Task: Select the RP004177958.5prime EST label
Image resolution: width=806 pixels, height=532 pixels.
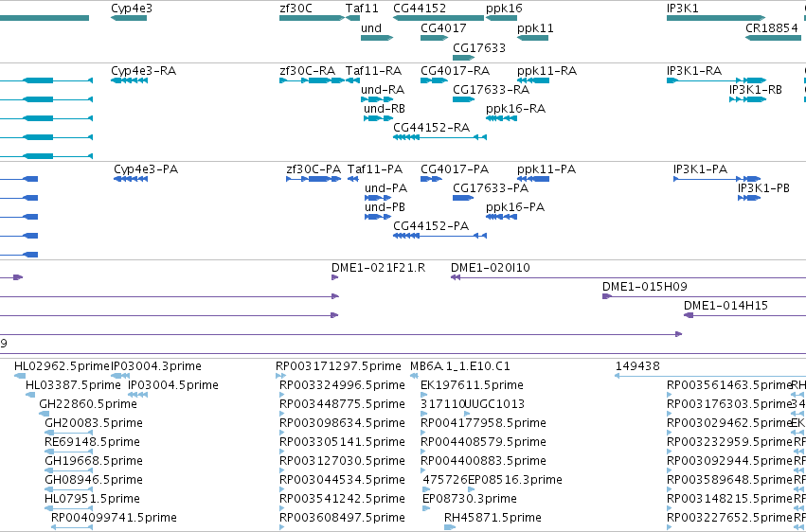Action: point(483,423)
